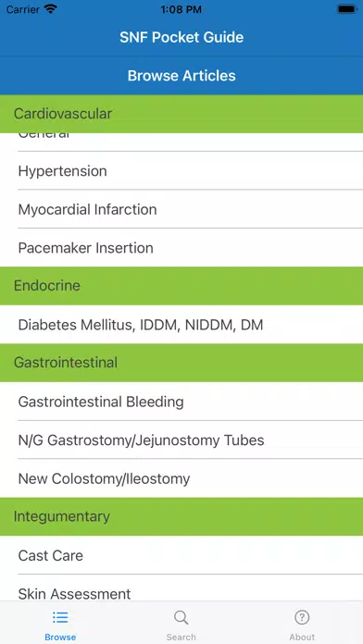Open N/G Gastrostomy/Jejunostomy Tubes article
This screenshot has height=644, width=363.
[x=181, y=440]
